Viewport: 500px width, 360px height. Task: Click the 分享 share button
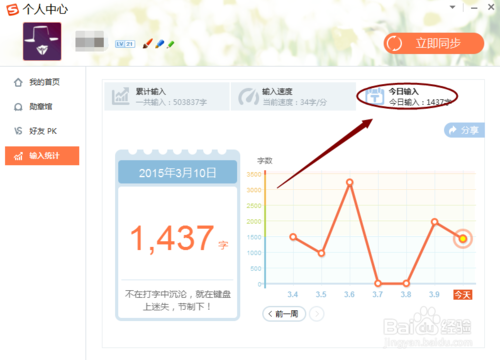(x=464, y=130)
